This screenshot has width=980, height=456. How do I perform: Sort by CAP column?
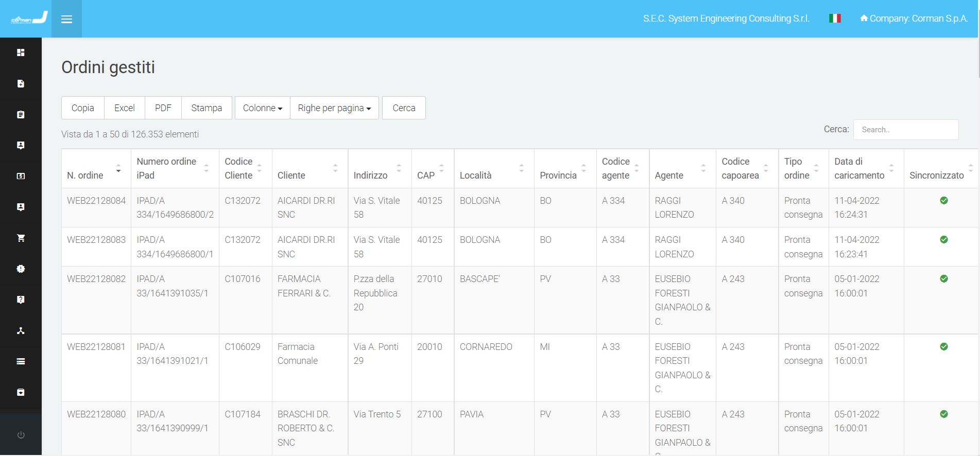pyautogui.click(x=433, y=169)
